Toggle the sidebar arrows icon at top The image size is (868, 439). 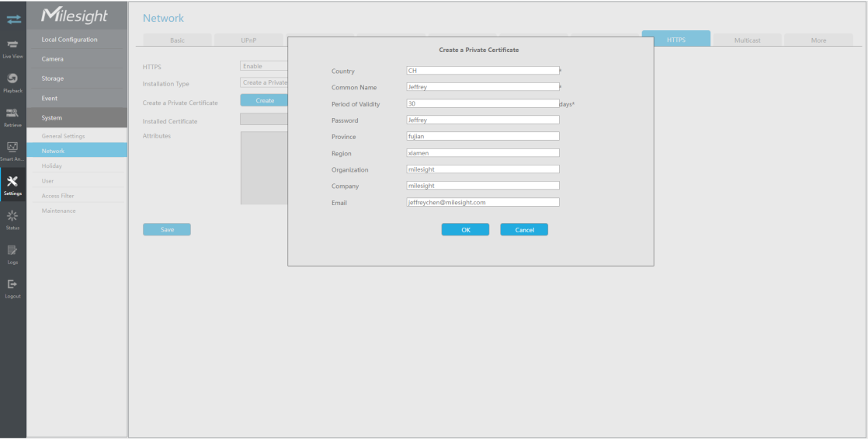13,19
